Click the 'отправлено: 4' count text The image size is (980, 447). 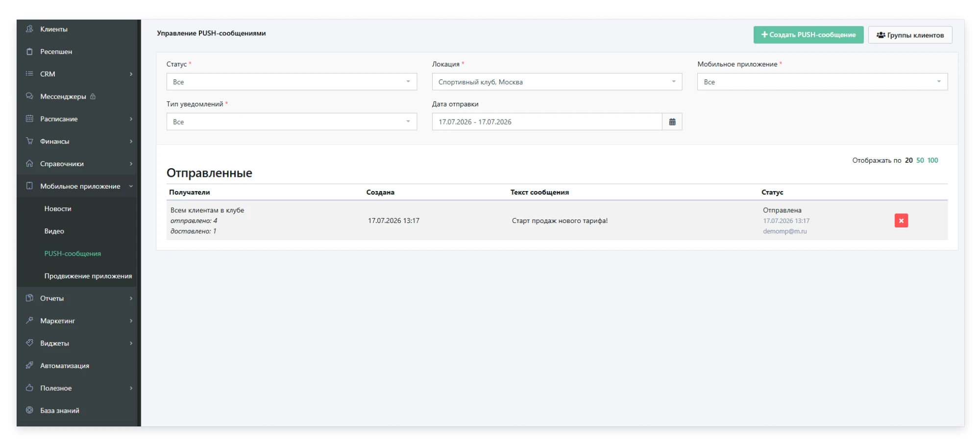pos(194,221)
